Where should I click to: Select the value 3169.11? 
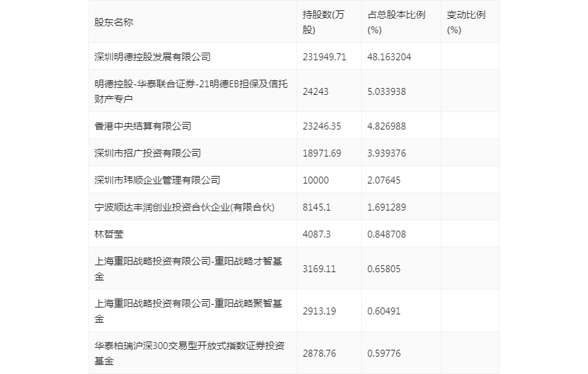(319, 269)
